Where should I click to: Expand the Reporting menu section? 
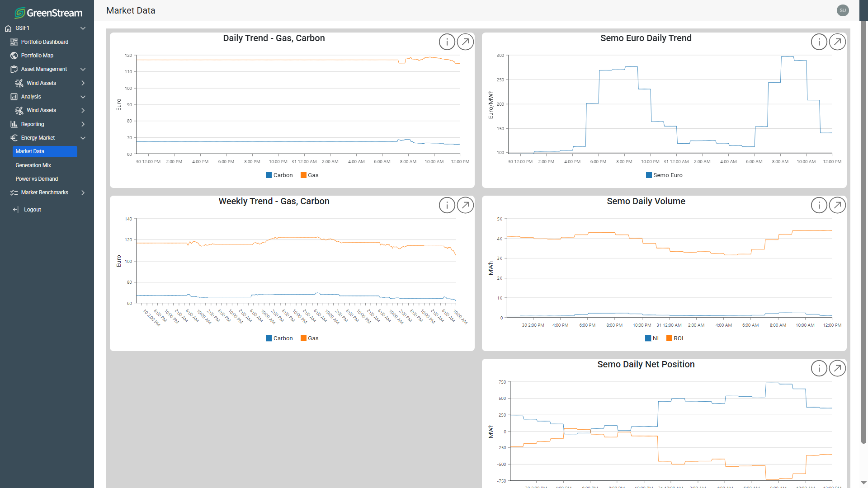83,124
